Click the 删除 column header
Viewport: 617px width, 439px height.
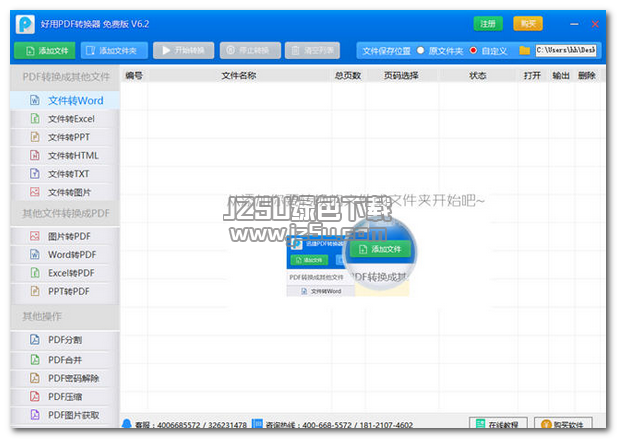coord(587,76)
